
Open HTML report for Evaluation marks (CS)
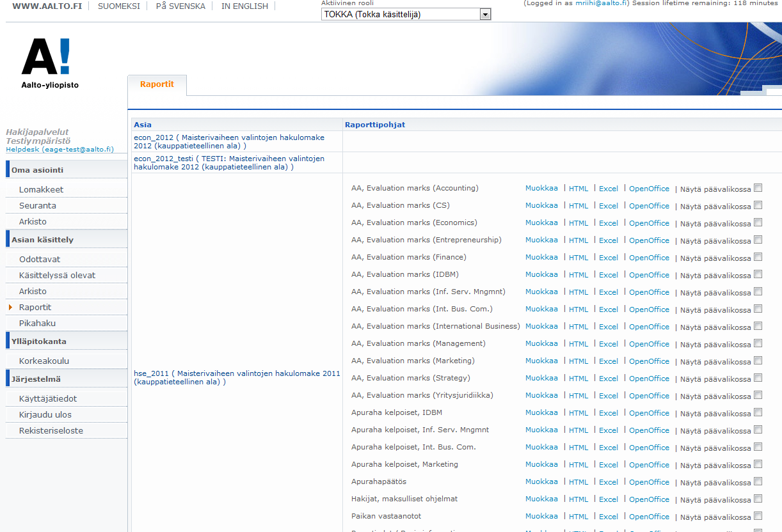579,206
